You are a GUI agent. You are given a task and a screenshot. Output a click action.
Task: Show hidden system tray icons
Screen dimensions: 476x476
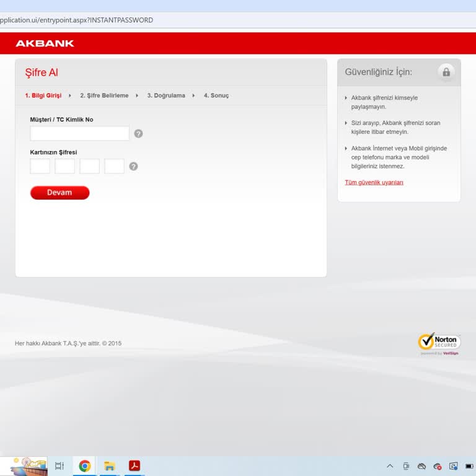pyautogui.click(x=390, y=466)
